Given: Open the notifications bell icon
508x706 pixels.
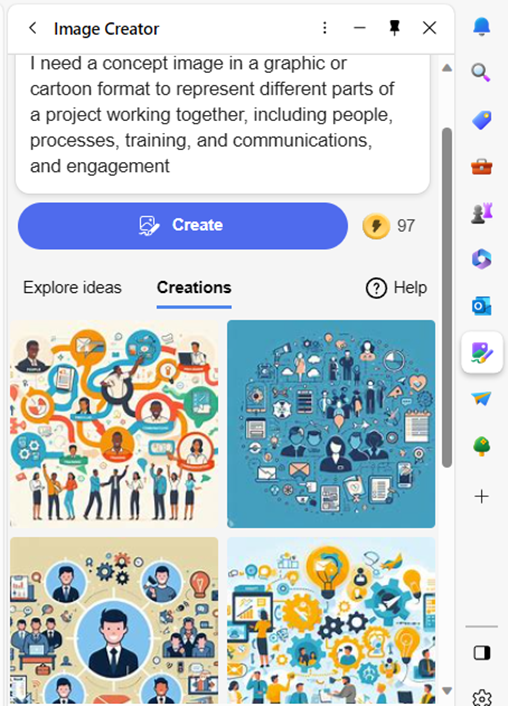Looking at the screenshot, I should tap(481, 27).
